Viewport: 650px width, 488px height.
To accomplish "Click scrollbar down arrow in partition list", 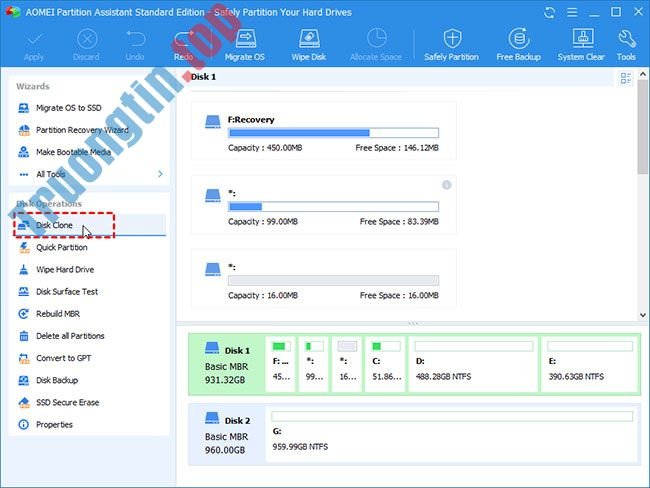I will point(643,315).
